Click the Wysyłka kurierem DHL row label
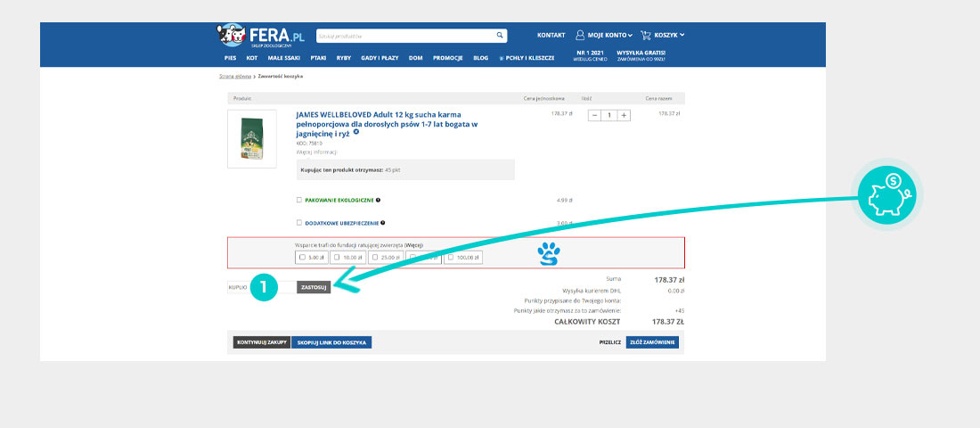Image resolution: width=980 pixels, height=428 pixels. point(592,291)
